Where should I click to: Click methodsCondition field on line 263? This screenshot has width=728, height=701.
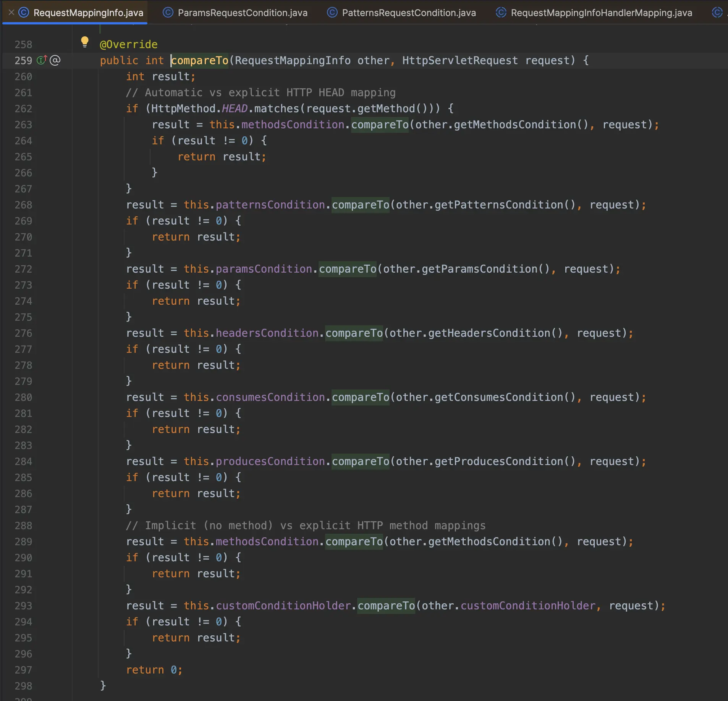(293, 124)
